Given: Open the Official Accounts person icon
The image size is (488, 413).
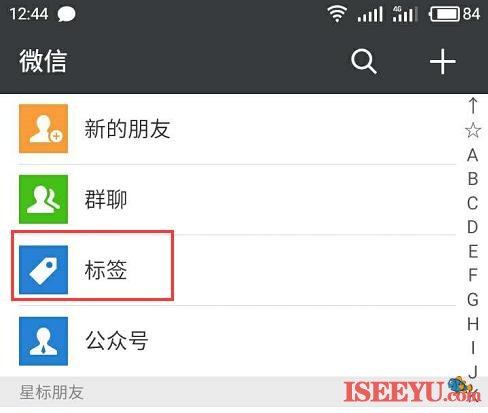Looking at the screenshot, I should coord(43,341).
